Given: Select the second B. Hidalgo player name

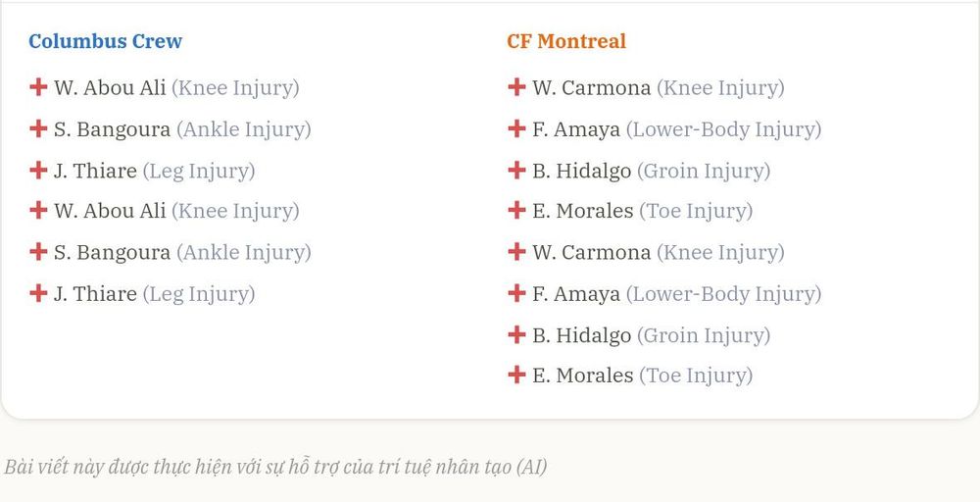Looking at the screenshot, I should (x=582, y=335).
